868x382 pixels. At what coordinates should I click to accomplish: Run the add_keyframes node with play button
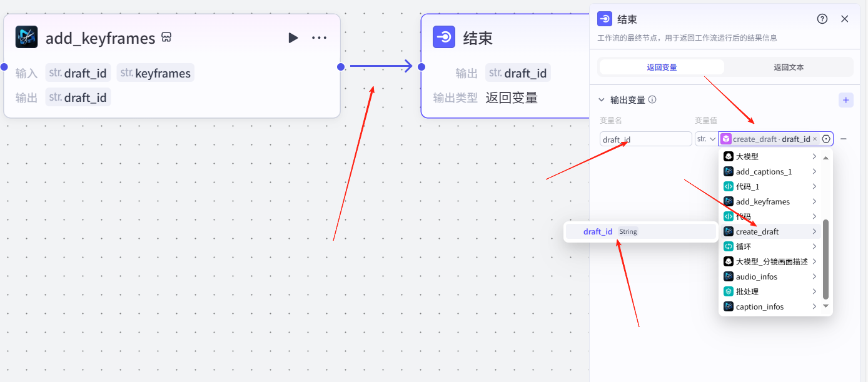[293, 38]
